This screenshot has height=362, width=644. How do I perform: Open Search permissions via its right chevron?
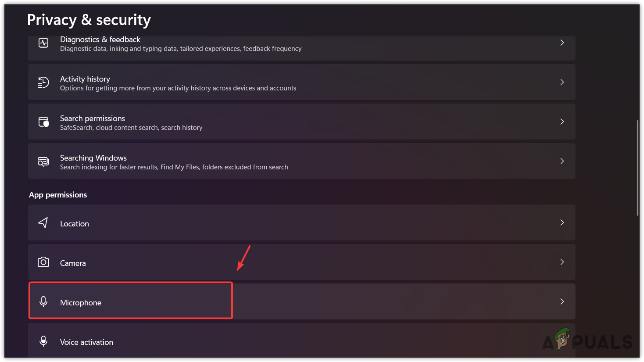tap(562, 122)
